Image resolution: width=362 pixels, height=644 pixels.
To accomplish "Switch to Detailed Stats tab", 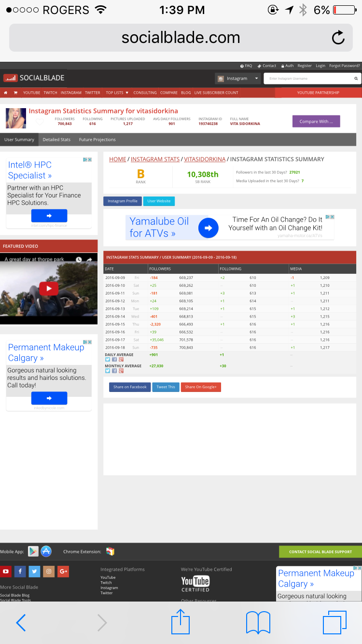I will tap(56, 140).
